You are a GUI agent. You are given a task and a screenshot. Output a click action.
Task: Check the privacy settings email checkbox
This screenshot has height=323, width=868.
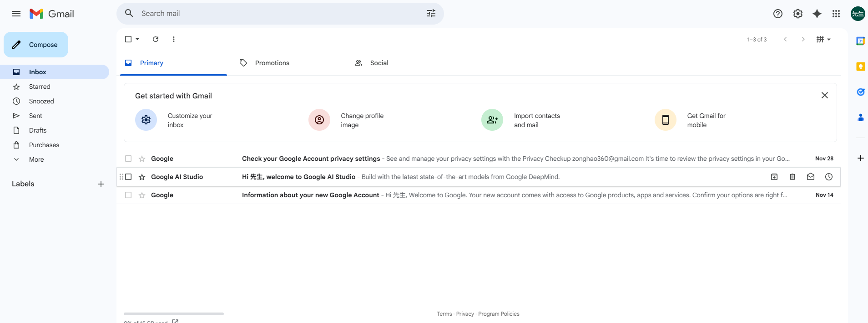point(128,159)
